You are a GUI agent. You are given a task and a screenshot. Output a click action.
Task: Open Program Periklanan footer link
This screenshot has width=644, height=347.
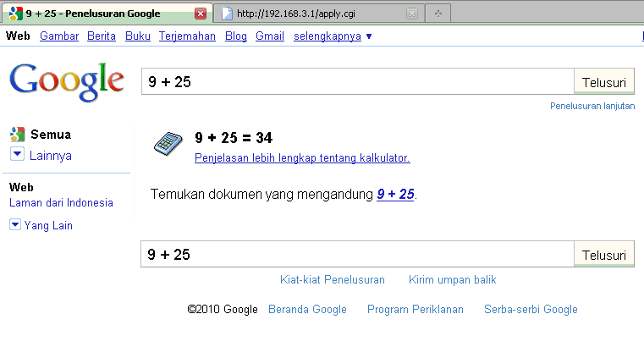(x=416, y=309)
